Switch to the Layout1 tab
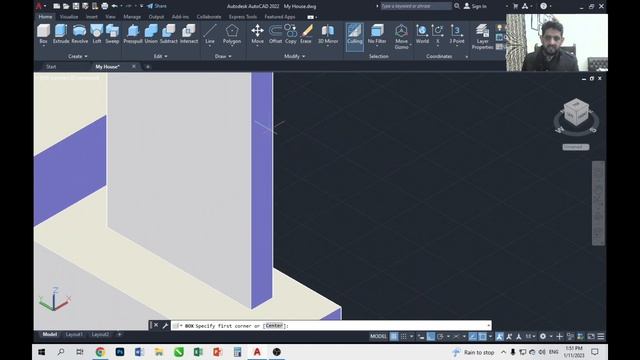Viewport: 640px width, 360px height. point(74,334)
